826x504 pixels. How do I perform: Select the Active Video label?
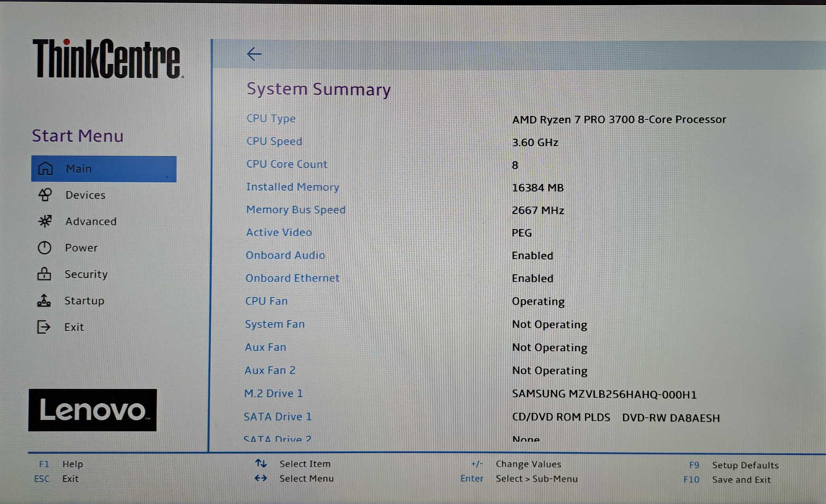pyautogui.click(x=279, y=233)
